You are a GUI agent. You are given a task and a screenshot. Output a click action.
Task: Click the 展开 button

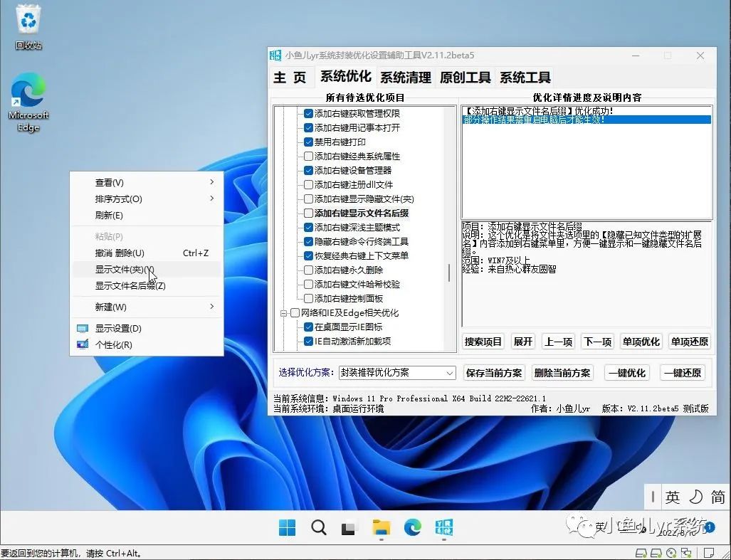pyautogui.click(x=522, y=342)
